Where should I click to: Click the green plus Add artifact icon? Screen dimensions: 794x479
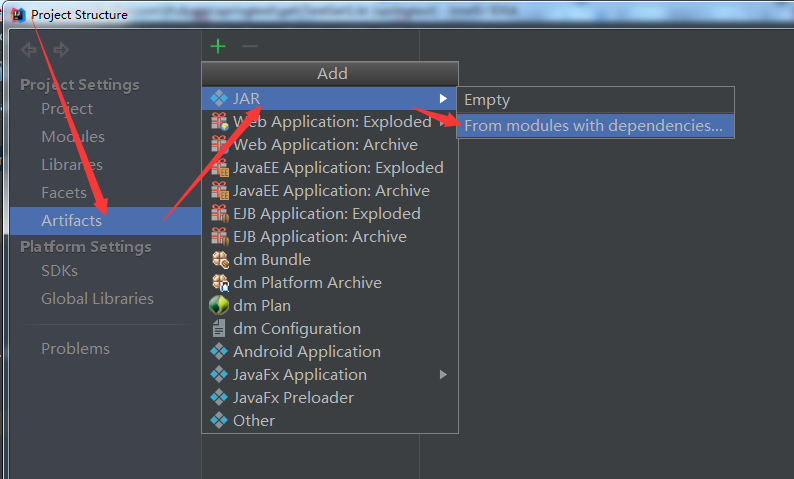(x=218, y=47)
